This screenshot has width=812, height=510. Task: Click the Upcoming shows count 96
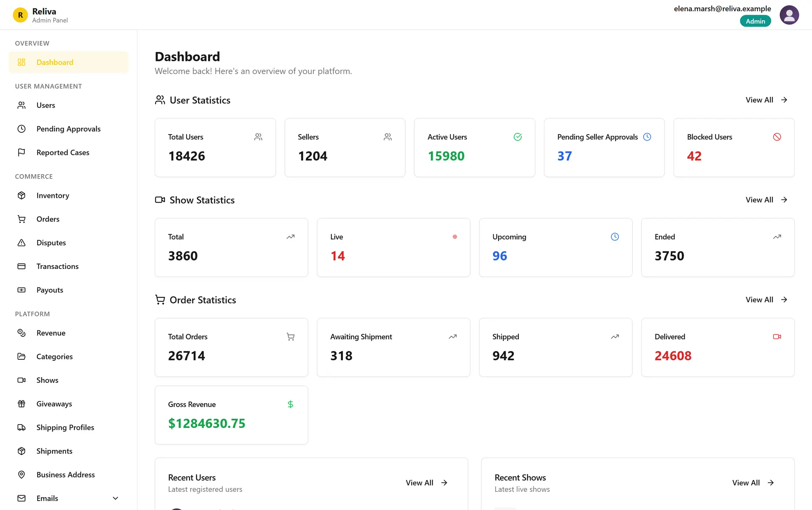pyautogui.click(x=499, y=256)
